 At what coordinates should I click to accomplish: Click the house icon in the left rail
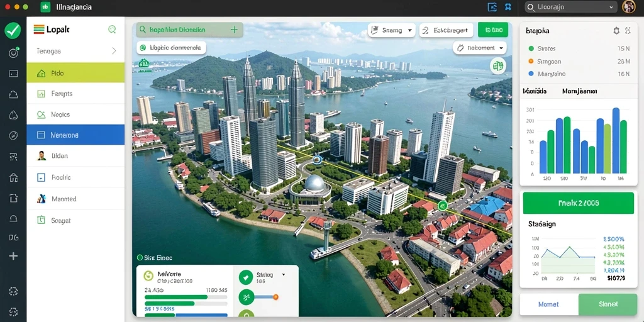[13, 177]
